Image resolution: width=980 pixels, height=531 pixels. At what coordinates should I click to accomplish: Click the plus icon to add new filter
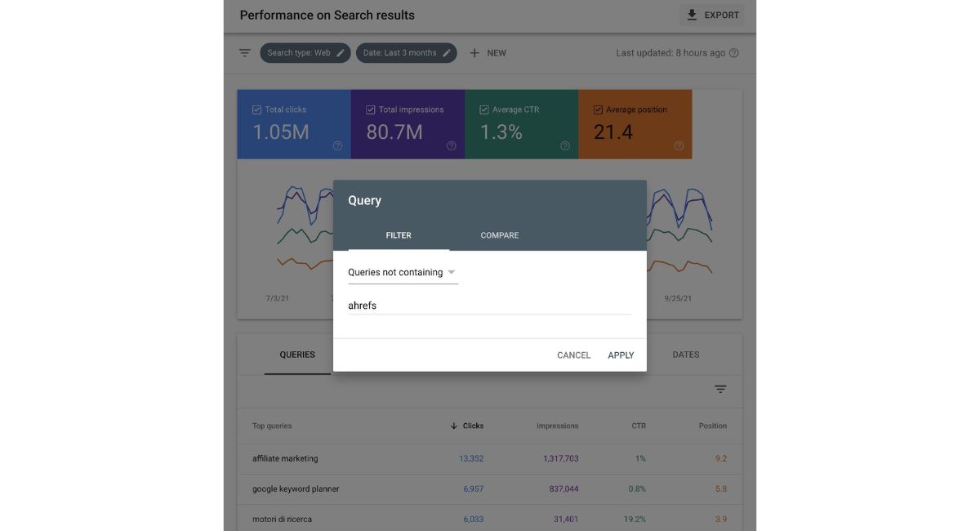point(474,53)
